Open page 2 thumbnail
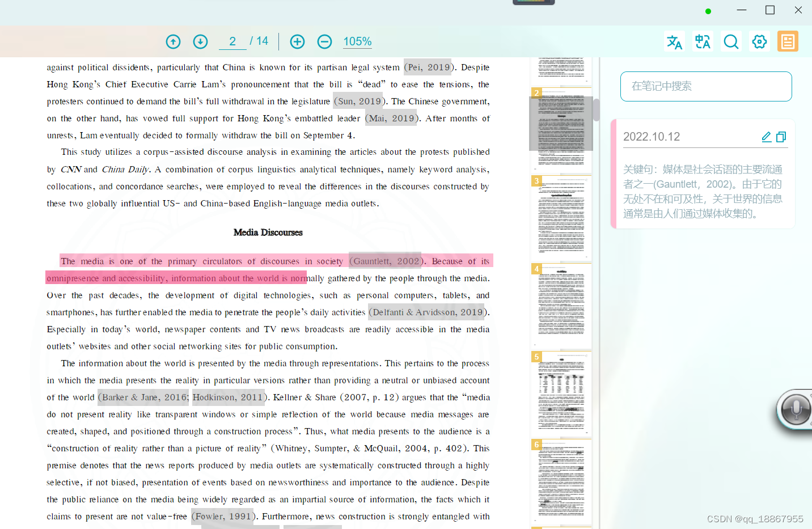 (x=561, y=129)
